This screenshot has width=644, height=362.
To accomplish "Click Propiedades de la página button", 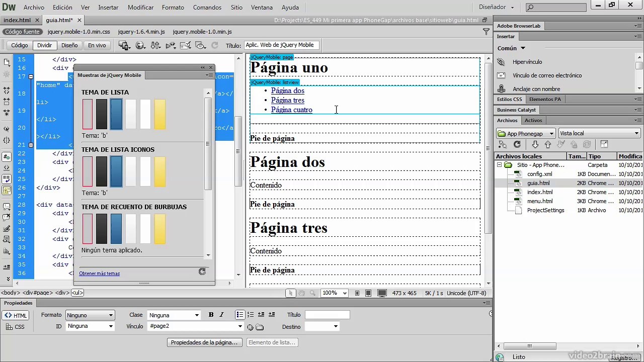I will [204, 342].
